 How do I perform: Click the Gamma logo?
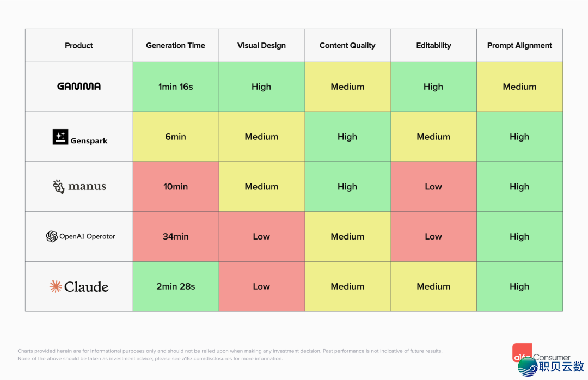(79, 86)
